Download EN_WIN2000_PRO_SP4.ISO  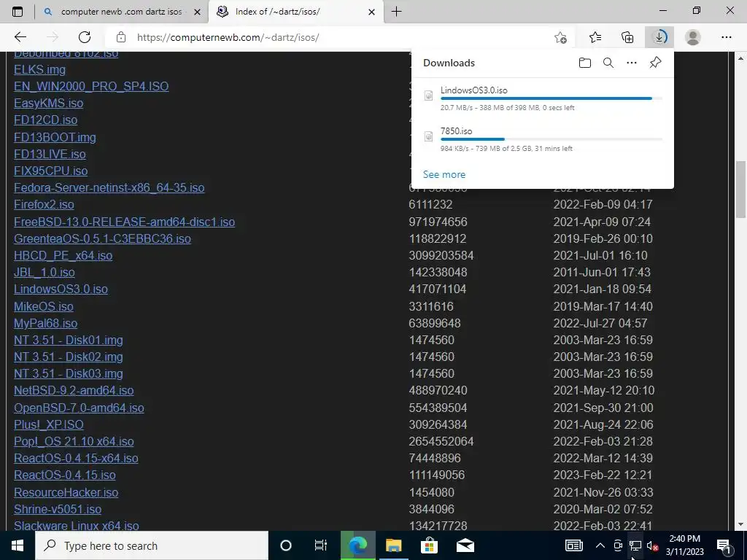click(91, 86)
